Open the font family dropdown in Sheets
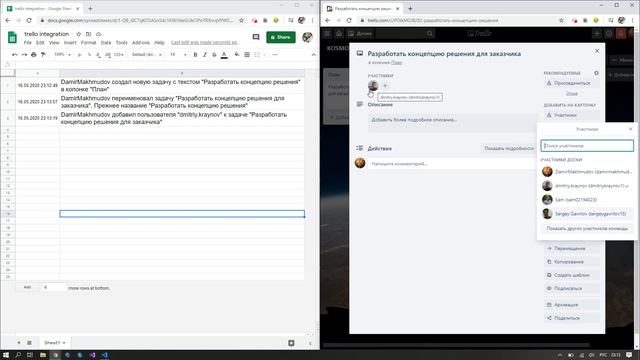This screenshot has height=360, width=640. click(147, 55)
